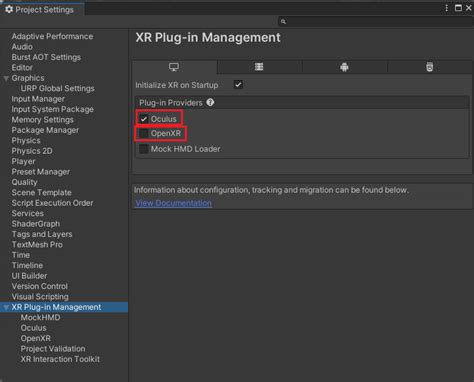This screenshot has height=382, width=474.
Task: Enable the Mock HMD Loader checkbox
Action: point(144,149)
